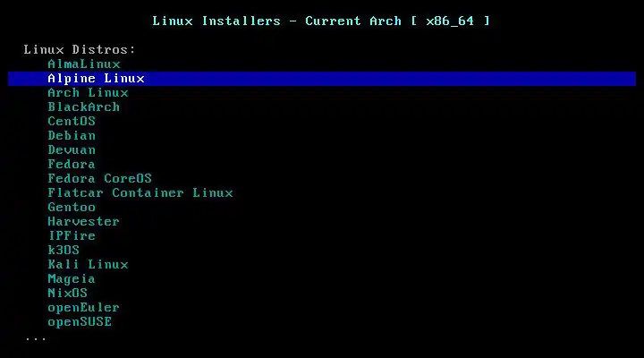Select the Fedora entry
The height and width of the screenshot is (358, 644).
point(72,165)
